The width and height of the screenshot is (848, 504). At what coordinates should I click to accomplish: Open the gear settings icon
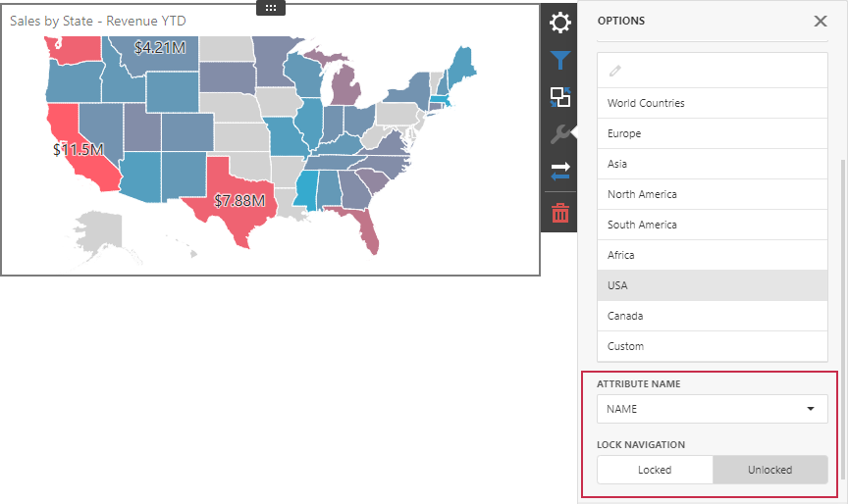click(559, 23)
